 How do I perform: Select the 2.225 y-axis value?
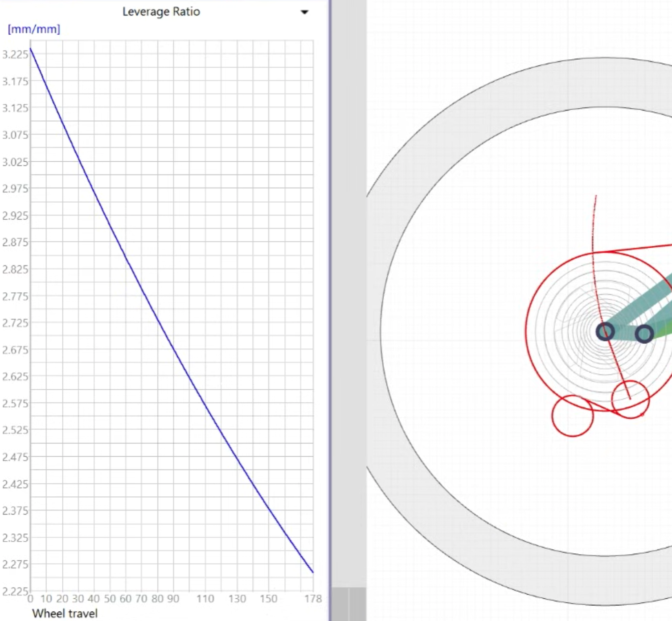15,591
